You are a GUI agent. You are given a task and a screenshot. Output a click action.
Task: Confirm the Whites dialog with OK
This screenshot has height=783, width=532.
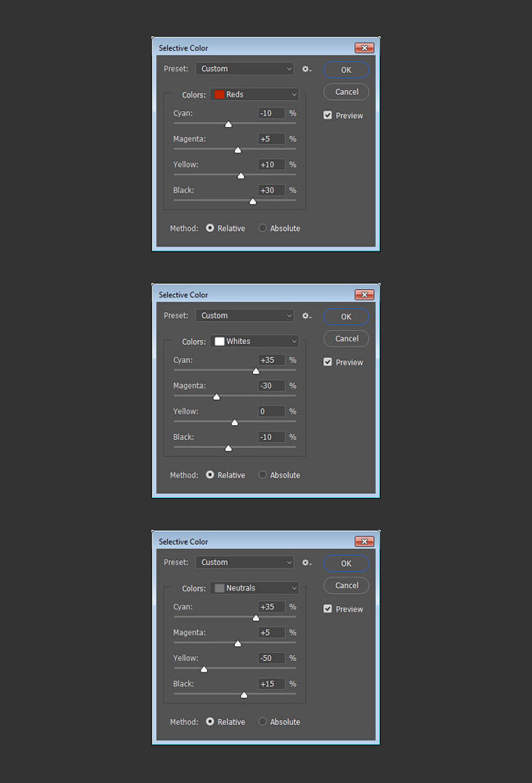[x=346, y=317]
